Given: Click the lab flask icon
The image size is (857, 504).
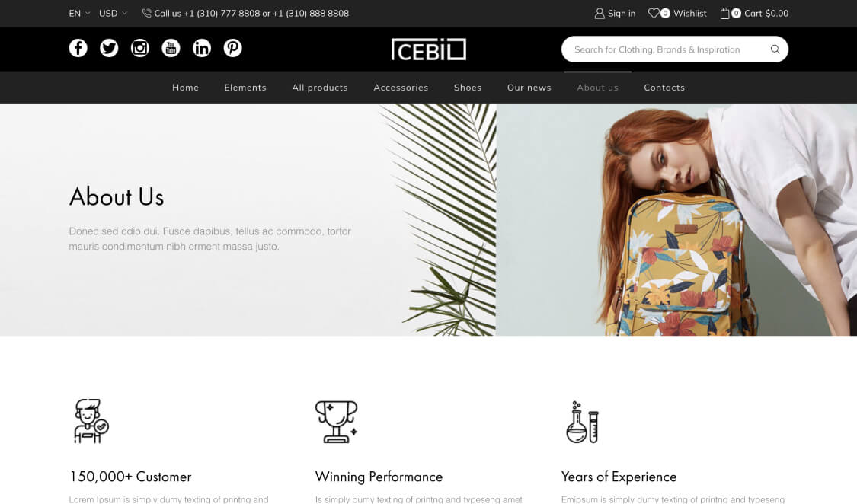Looking at the screenshot, I should tap(582, 422).
